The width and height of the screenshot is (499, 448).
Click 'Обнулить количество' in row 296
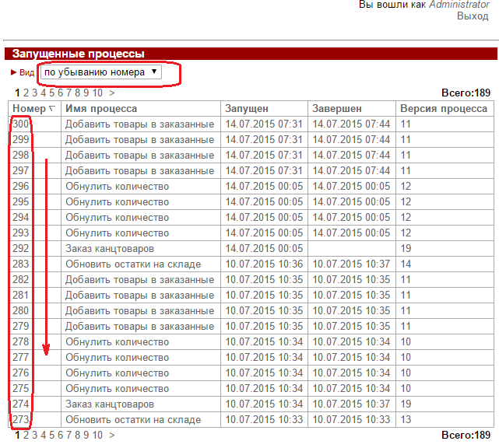click(x=117, y=187)
